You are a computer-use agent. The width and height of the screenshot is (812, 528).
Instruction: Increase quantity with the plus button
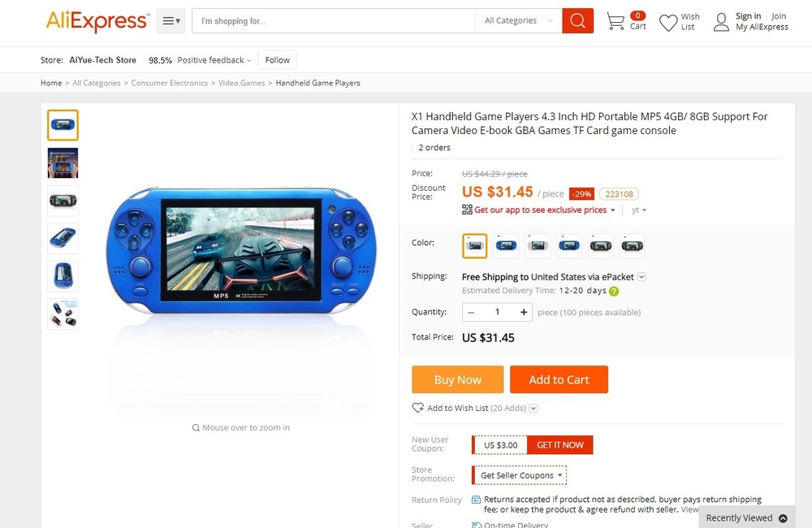point(524,312)
